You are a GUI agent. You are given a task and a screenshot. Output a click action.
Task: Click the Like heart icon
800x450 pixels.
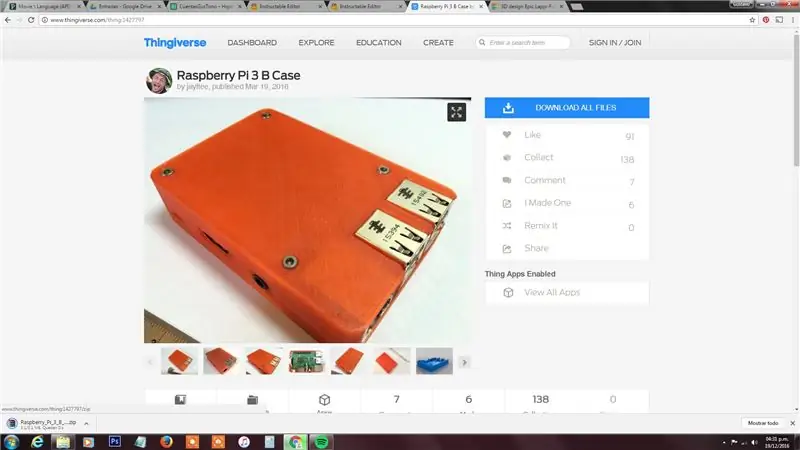pos(507,135)
